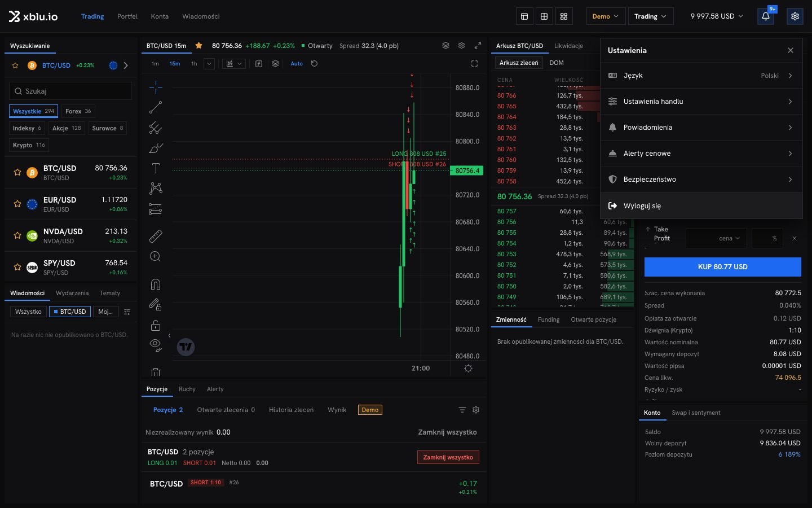
Task: Select the four-square grid layout icon
Action: [x=564, y=16]
